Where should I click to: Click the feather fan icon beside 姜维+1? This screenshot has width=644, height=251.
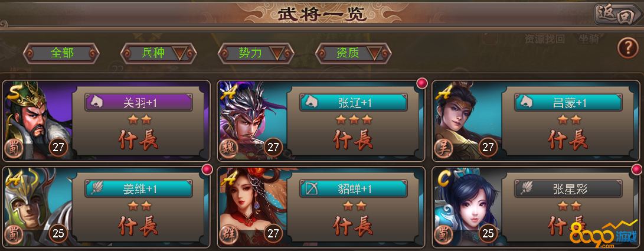coord(97,188)
